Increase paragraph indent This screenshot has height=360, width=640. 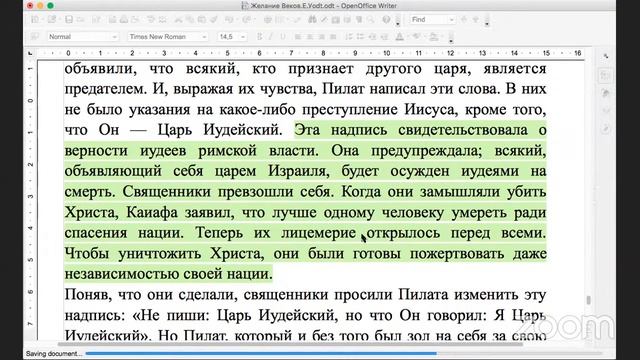pyautogui.click(x=384, y=37)
